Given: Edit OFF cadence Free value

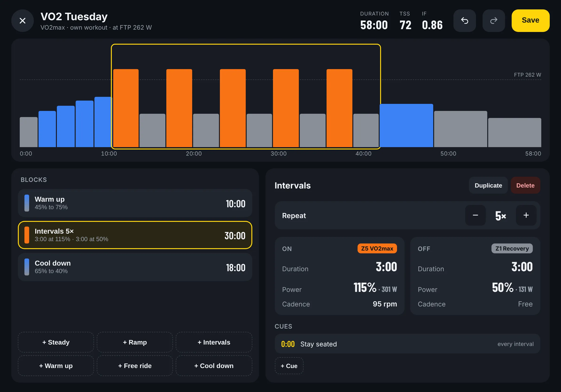Looking at the screenshot, I should pos(525,304).
